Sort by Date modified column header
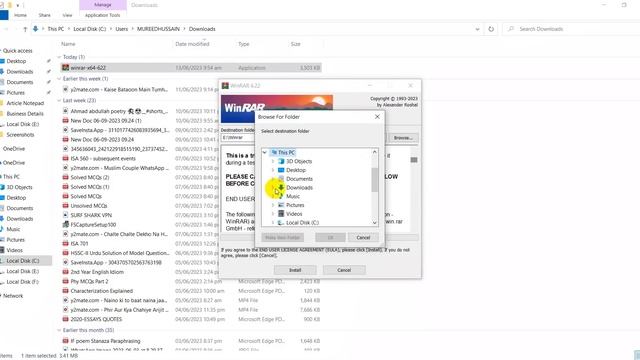The image size is (640, 360). (192, 44)
